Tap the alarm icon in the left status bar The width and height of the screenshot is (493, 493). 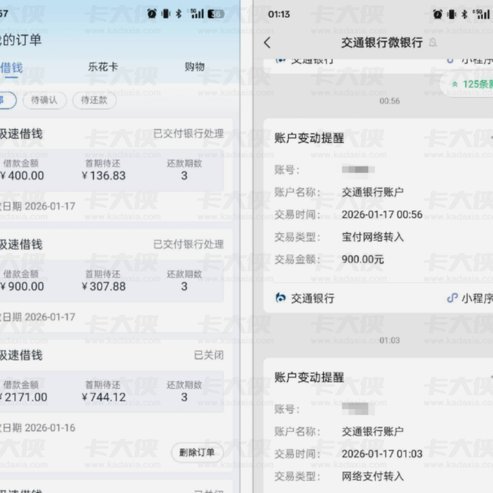coord(152,14)
